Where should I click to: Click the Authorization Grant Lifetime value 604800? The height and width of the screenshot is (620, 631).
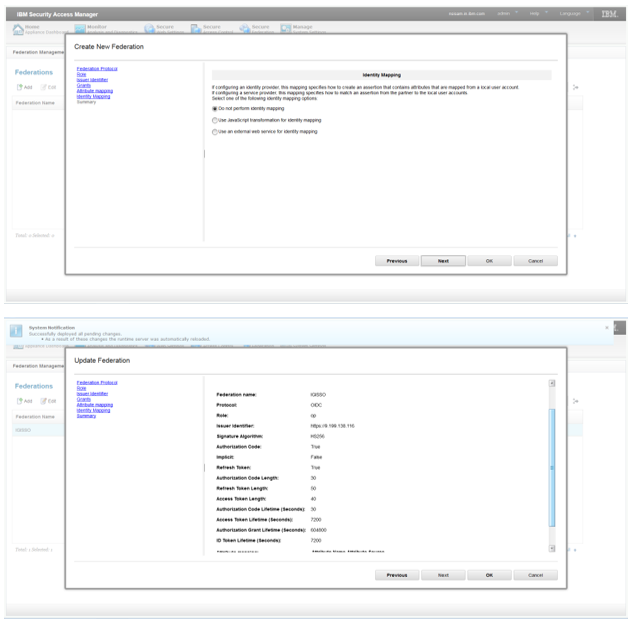tap(318, 530)
